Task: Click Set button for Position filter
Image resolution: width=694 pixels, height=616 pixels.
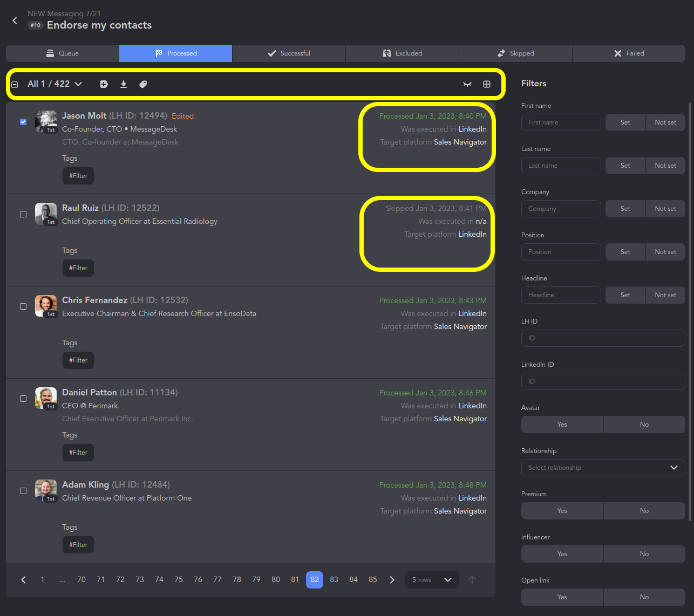Action: tap(625, 252)
